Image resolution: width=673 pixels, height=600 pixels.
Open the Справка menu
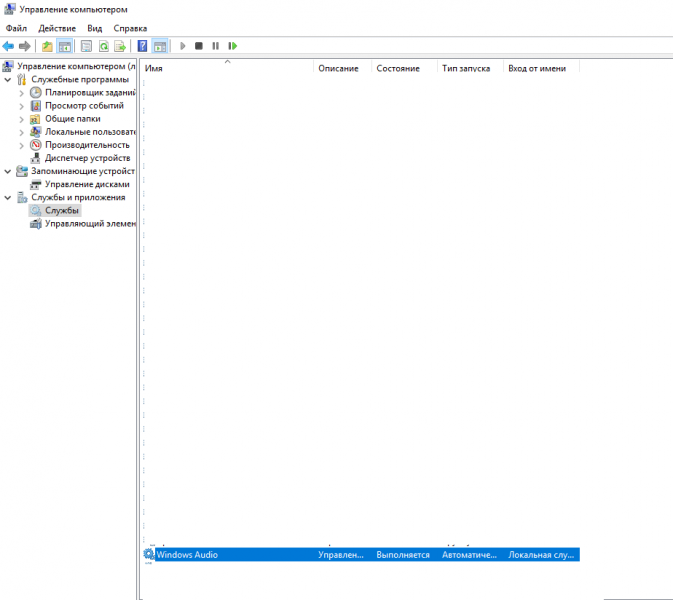130,29
